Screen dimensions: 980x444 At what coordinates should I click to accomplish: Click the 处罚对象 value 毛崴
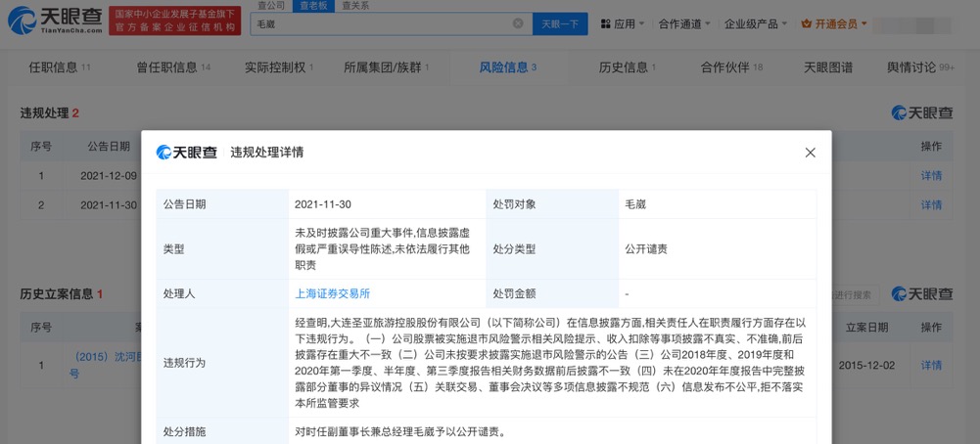[x=635, y=204]
